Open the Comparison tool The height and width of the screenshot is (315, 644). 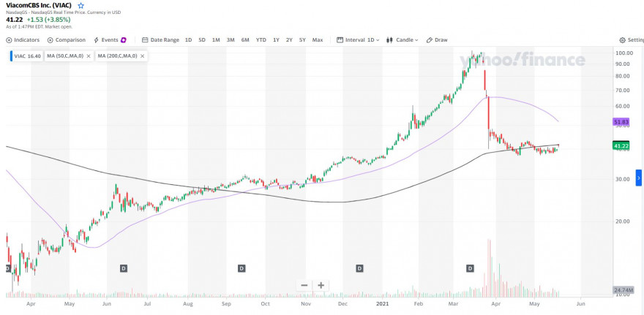(67, 39)
